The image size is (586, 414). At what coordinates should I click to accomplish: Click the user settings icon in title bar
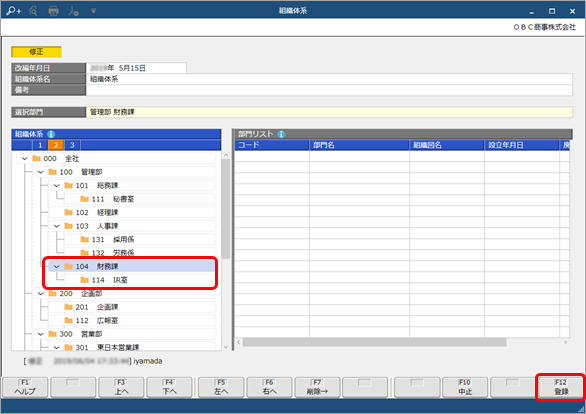pyautogui.click(x=73, y=11)
